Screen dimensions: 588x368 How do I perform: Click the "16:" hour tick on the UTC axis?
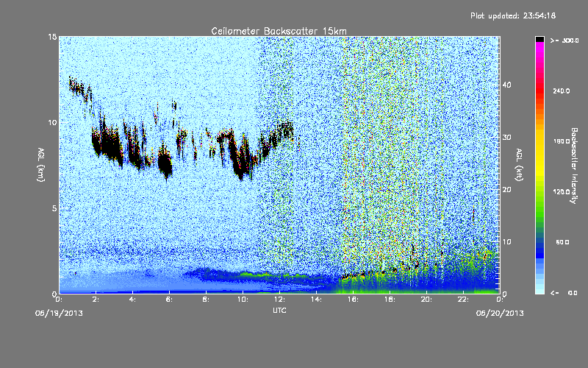click(354, 300)
